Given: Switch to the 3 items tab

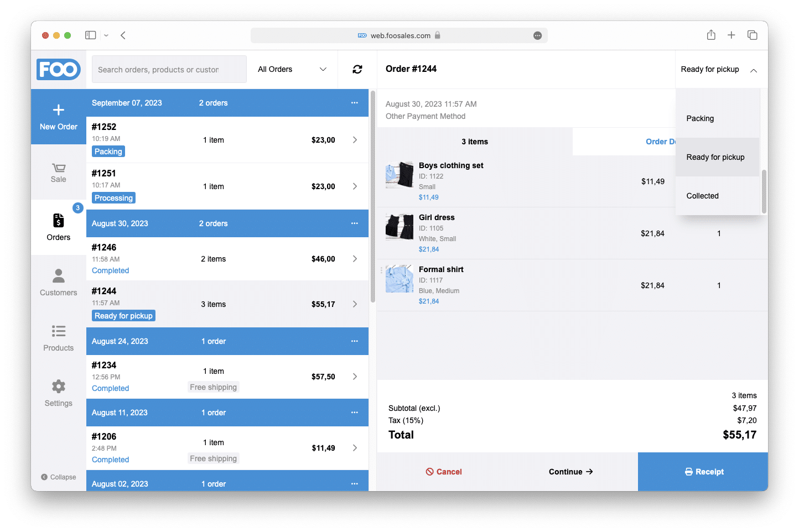Looking at the screenshot, I should click(x=475, y=142).
